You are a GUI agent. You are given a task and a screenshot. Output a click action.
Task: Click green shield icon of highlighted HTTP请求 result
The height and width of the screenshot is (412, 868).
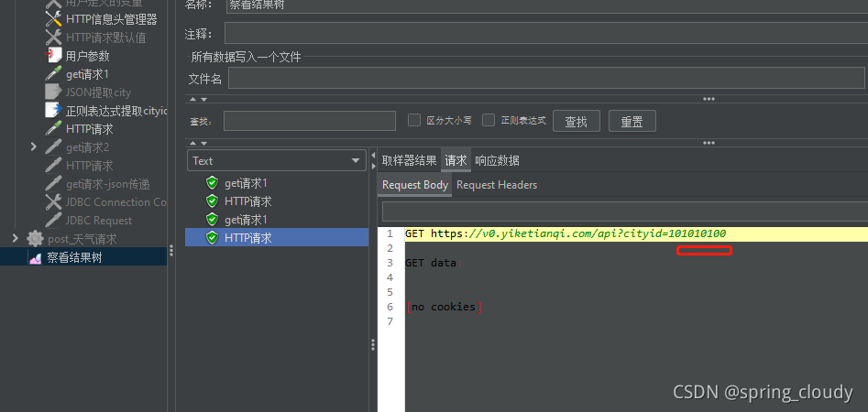pyautogui.click(x=212, y=238)
